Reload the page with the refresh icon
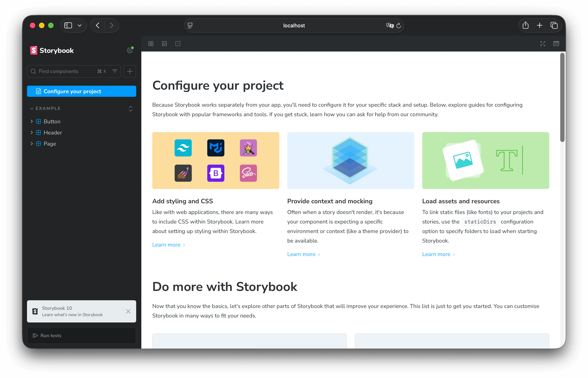The image size is (588, 378). tap(399, 26)
